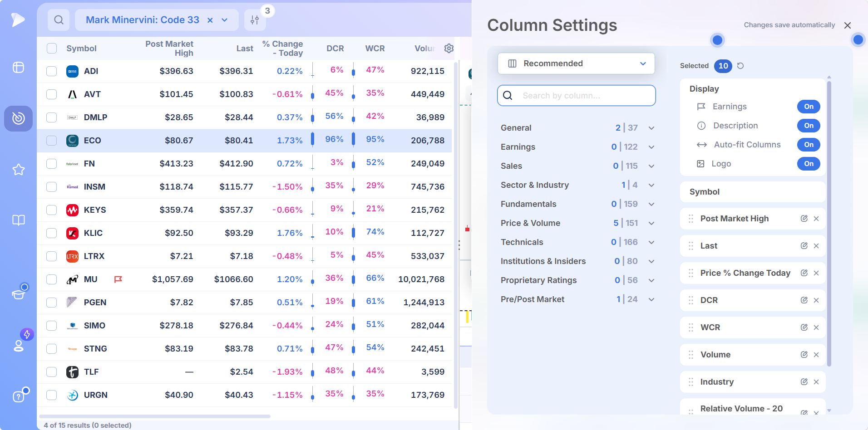Image resolution: width=868 pixels, height=430 pixels.
Task: Click the red flag next to MU
Action: click(x=118, y=279)
